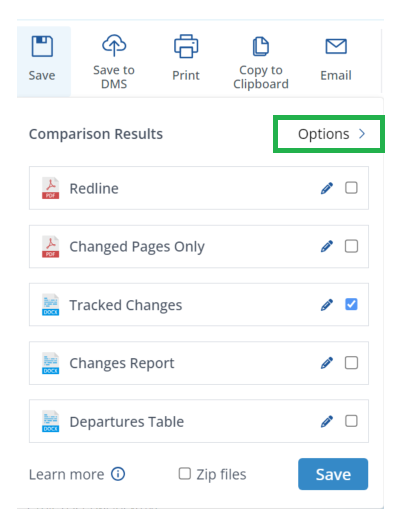Enable the Redline checkbox
Viewport: 393px width, 527px height.
click(351, 188)
